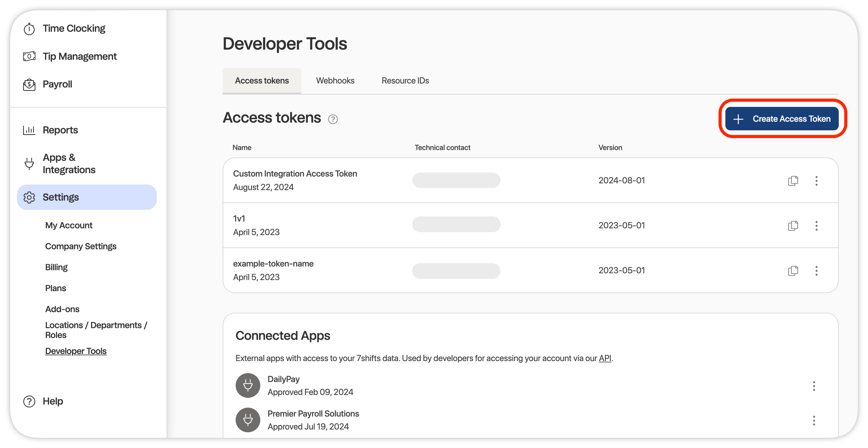Copy the example-token-name token
Screen dimensions: 868x448
pyautogui.click(x=793, y=271)
